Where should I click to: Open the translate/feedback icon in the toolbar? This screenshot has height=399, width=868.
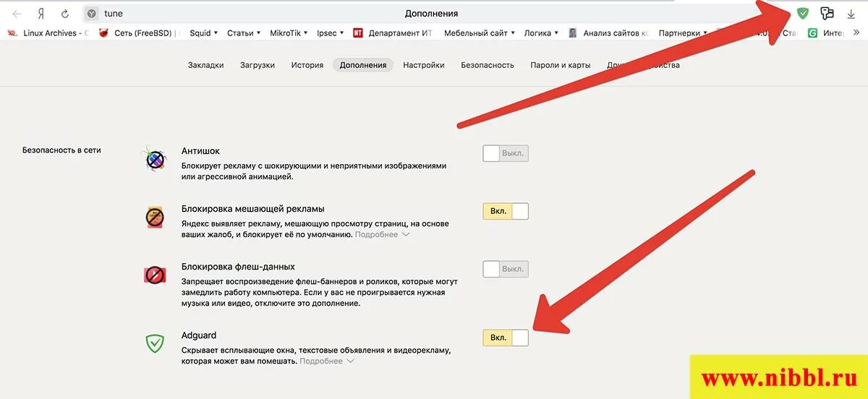pos(827,13)
